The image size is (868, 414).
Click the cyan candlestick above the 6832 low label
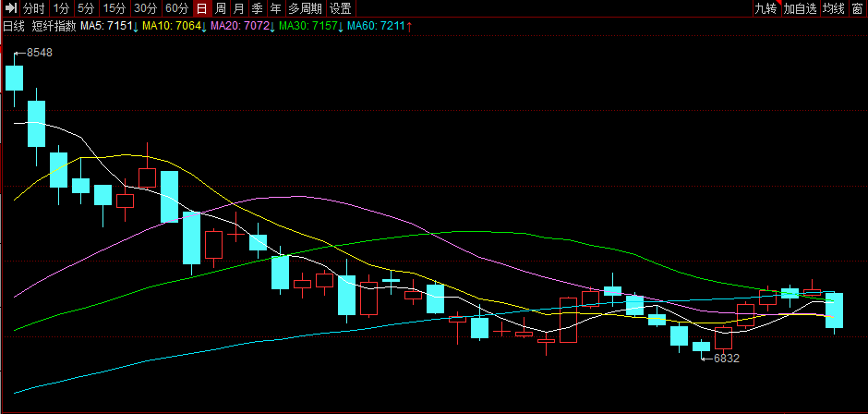point(702,347)
